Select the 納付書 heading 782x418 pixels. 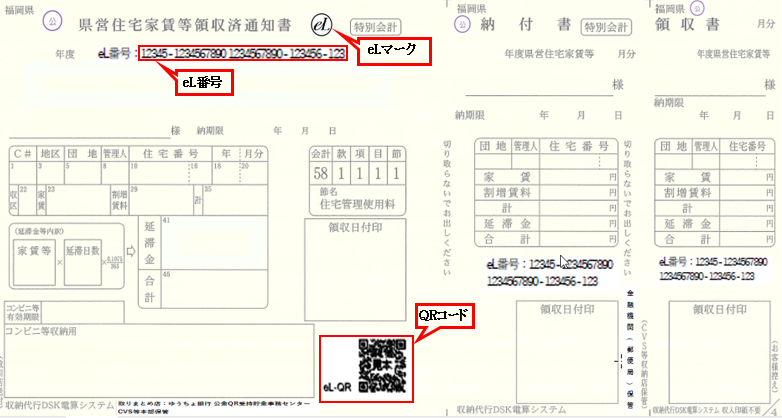coord(526,25)
